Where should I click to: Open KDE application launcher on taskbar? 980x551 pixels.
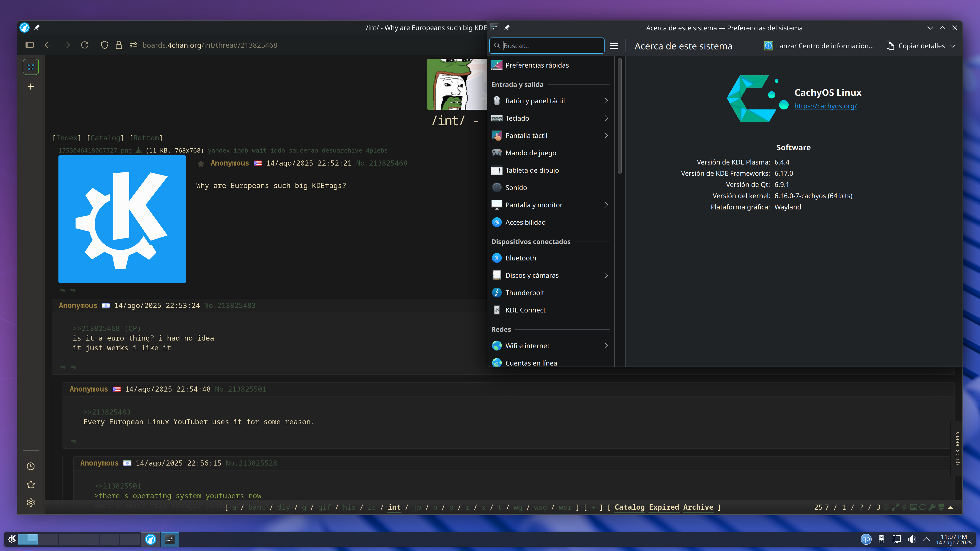point(11,539)
